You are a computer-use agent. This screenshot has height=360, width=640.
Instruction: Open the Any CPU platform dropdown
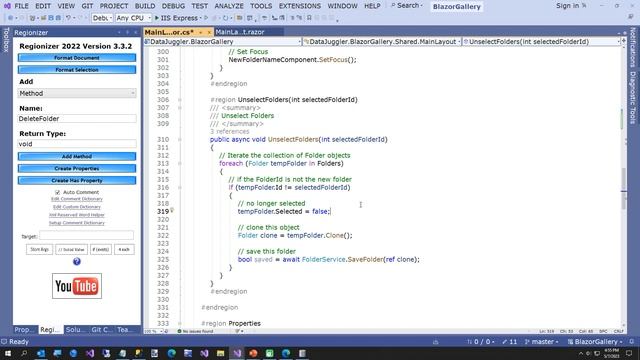pyautogui.click(x=133, y=18)
